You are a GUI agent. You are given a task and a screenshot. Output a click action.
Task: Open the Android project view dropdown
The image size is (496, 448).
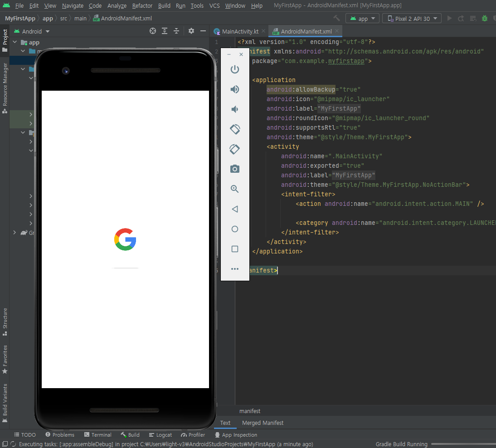click(x=32, y=31)
